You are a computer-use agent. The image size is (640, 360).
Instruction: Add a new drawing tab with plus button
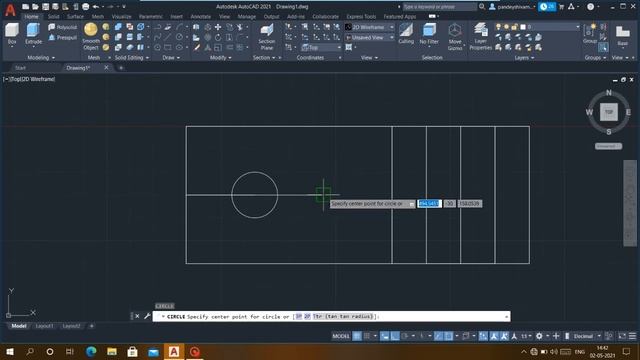121,68
